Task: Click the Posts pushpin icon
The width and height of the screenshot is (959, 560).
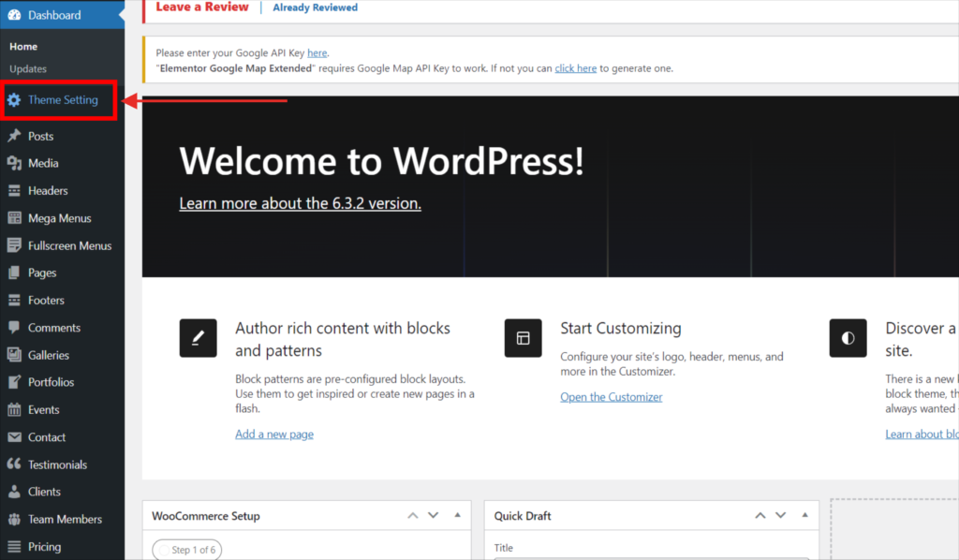Action: click(14, 137)
